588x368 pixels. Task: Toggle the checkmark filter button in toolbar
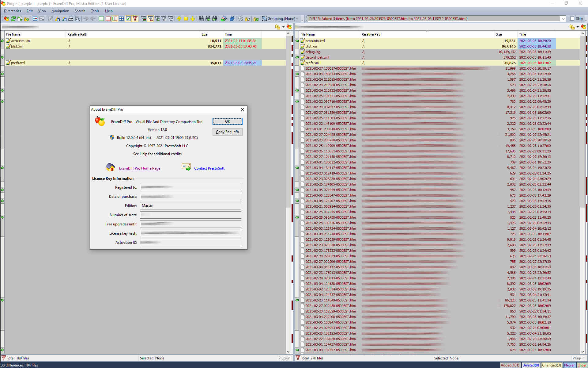tap(128, 19)
